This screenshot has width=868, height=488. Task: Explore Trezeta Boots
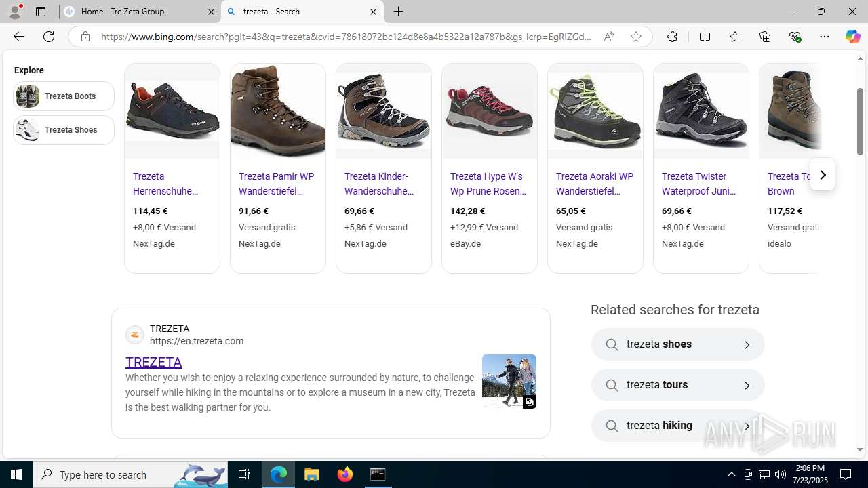[x=64, y=96]
